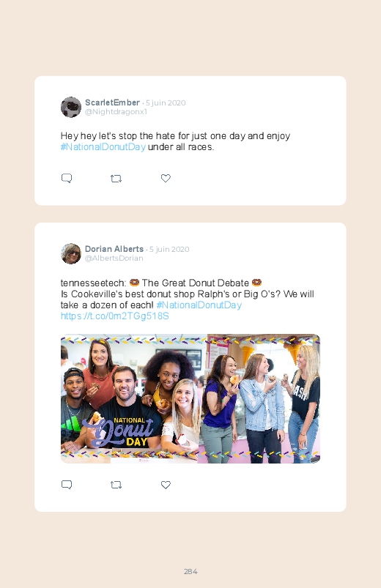Like the Dorian Alberts tweet
This screenshot has height=588, width=381.
pos(166,485)
